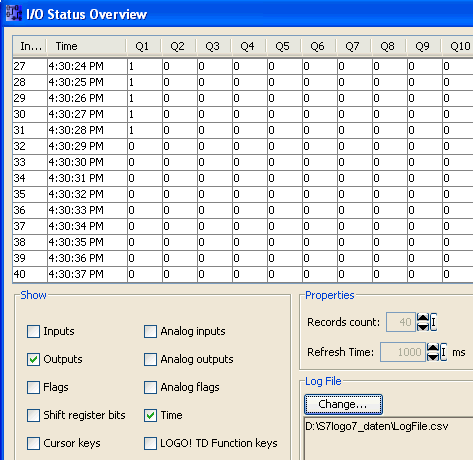
Task: Click the Refresh Time input field
Action: [403, 352]
